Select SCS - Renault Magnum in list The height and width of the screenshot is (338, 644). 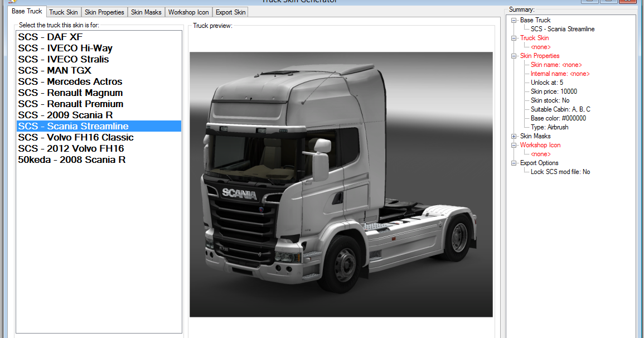[x=70, y=93]
